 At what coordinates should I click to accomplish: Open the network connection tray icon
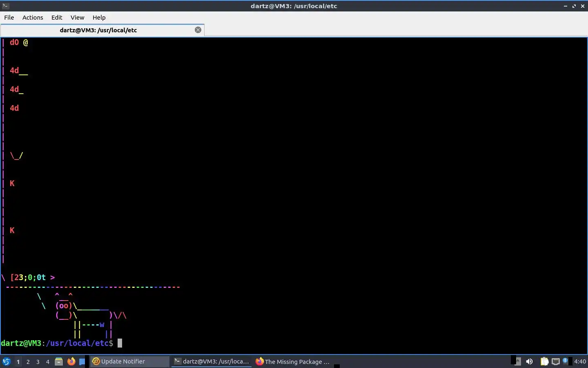[x=555, y=361]
